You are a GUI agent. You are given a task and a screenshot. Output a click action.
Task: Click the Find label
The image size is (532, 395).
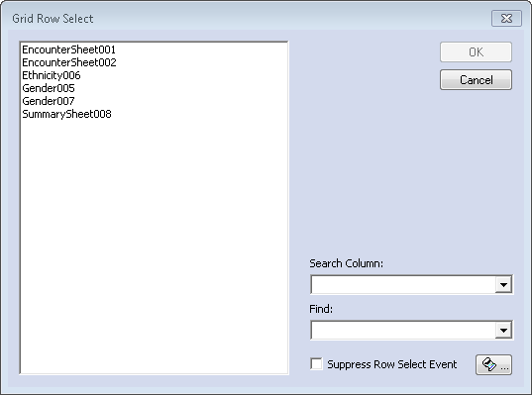click(x=321, y=309)
